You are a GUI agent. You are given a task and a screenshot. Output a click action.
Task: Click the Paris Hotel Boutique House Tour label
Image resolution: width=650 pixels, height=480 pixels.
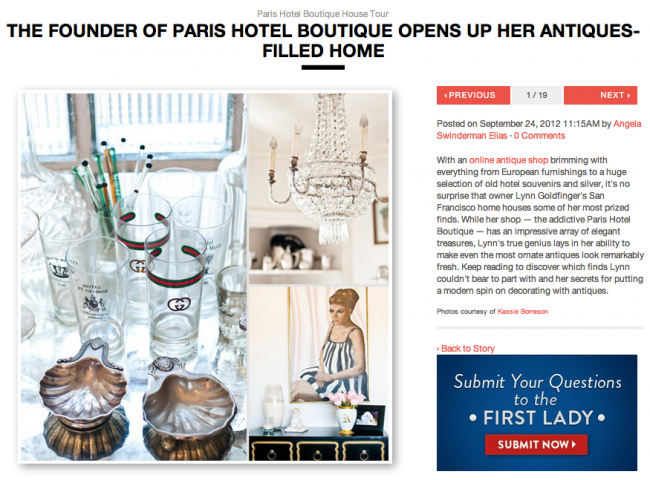[323, 14]
